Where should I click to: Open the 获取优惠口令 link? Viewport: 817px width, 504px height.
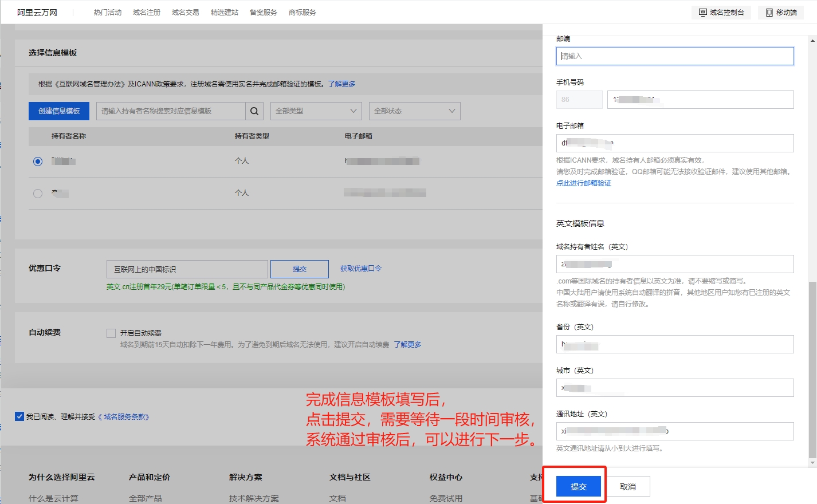pos(360,269)
